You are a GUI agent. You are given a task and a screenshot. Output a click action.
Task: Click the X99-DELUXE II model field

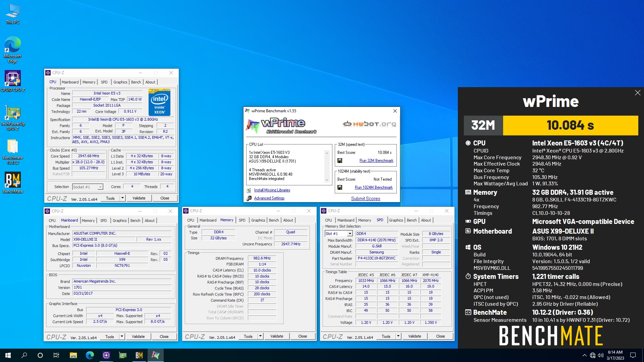click(104, 239)
